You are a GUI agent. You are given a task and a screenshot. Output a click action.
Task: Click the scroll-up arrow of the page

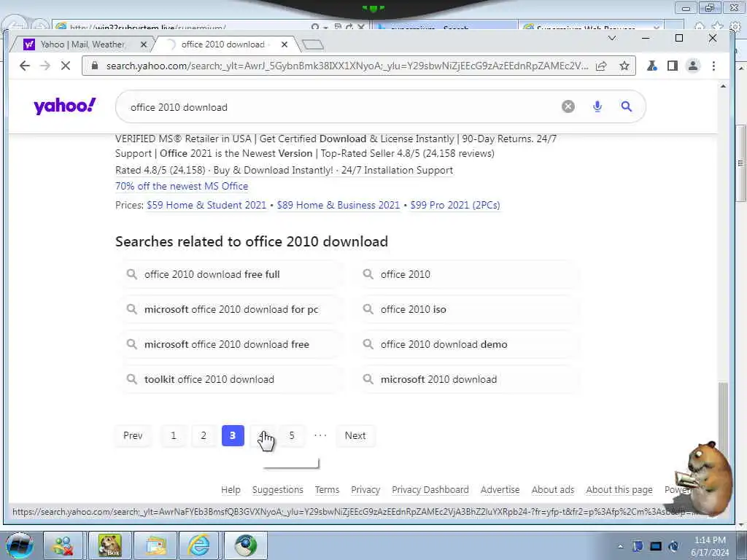tap(723, 86)
